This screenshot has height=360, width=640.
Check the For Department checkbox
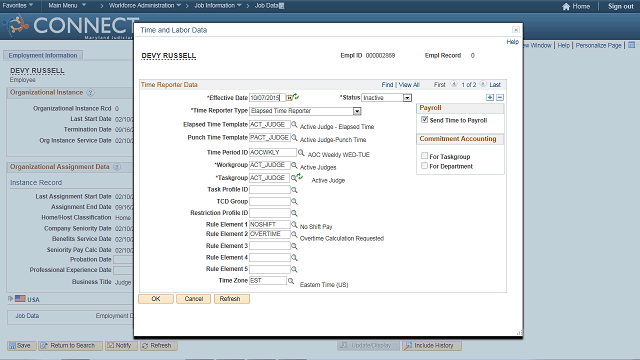tap(424, 166)
